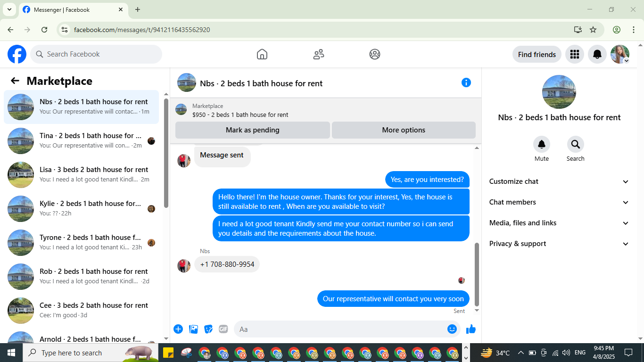Click the +1 708-880-9954 message
This screenshot has width=644, height=362.
pos(227,264)
